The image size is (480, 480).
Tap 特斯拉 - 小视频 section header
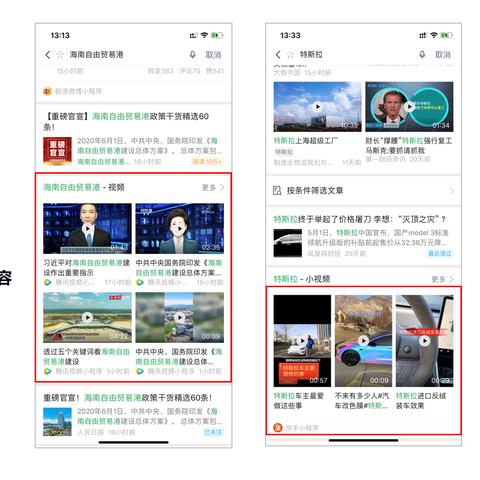[302, 279]
